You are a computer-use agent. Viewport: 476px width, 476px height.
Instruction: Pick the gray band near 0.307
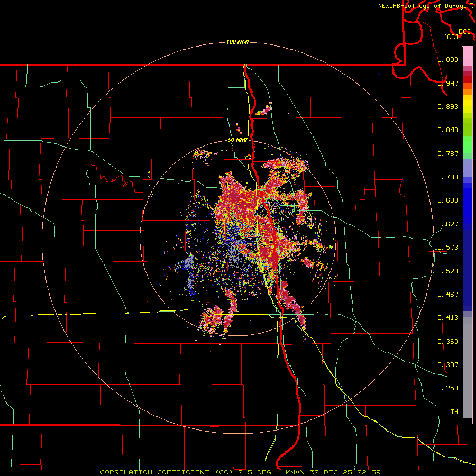[x=467, y=368]
